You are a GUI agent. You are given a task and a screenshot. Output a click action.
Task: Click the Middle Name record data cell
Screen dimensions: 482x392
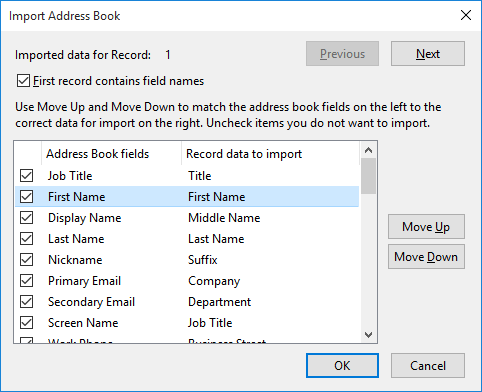click(x=224, y=218)
